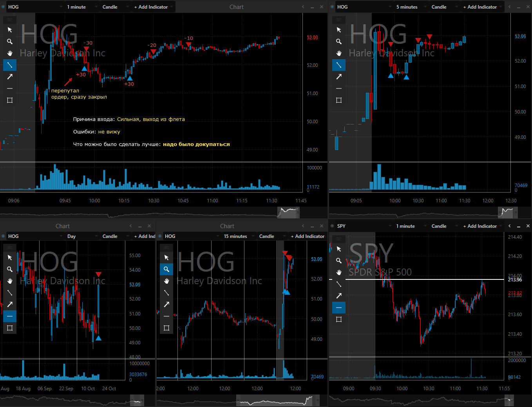This screenshot has width=532, height=407.
Task: Click the 'надо было докупаться' note text
Action: pos(196,144)
